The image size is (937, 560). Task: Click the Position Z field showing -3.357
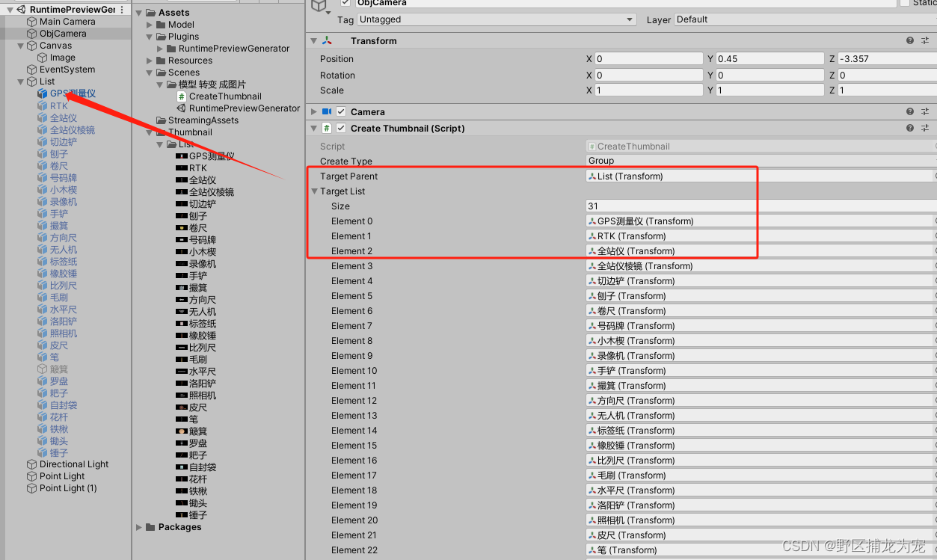887,58
